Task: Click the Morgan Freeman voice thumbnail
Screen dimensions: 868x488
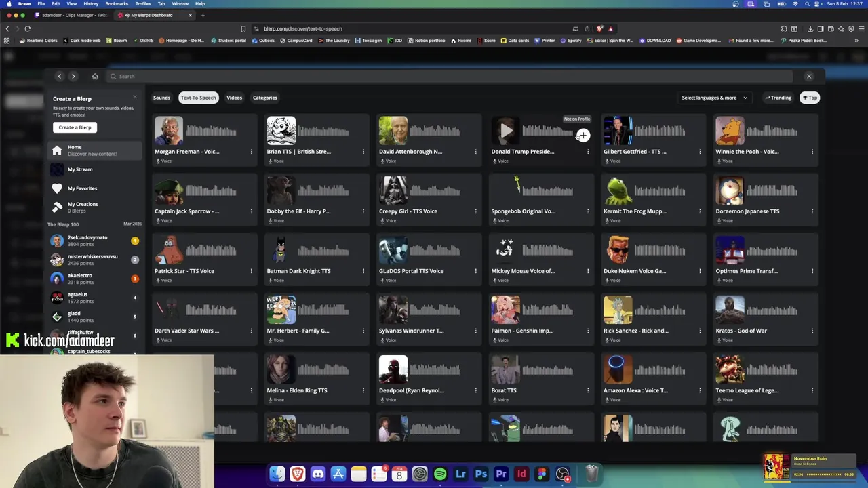Action: click(x=169, y=131)
